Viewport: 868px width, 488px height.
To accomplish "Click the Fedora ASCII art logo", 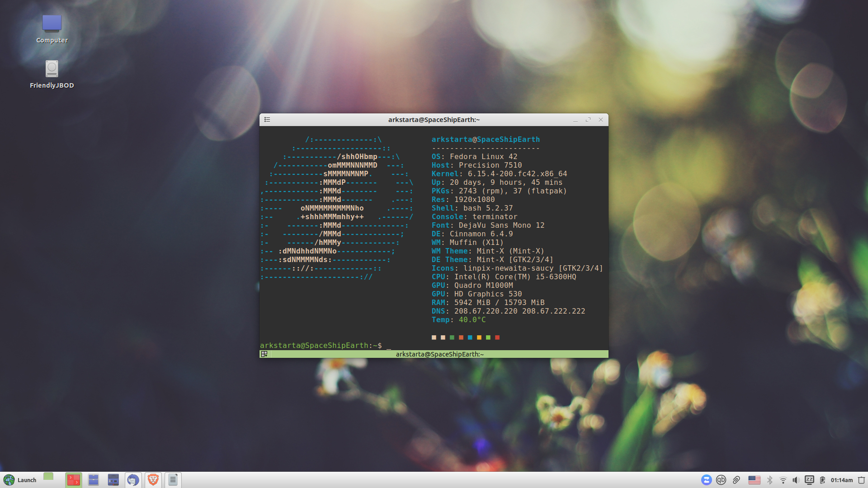I will [x=337, y=208].
